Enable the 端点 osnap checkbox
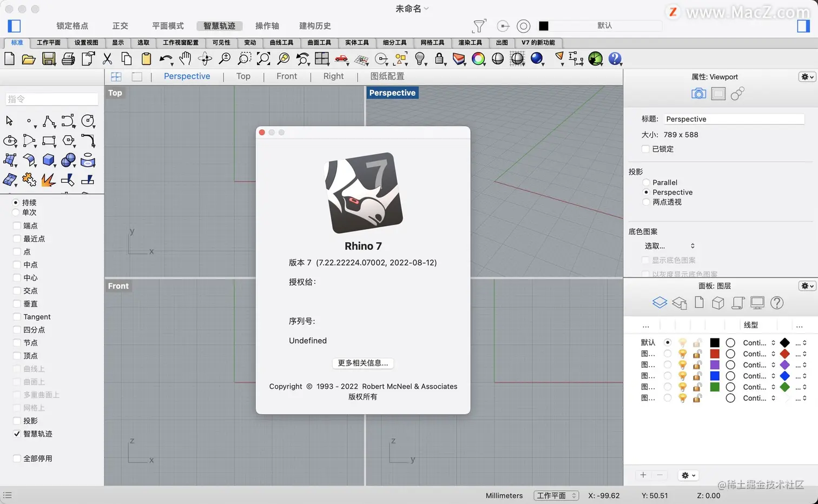This screenshot has width=818, height=504. coord(17,226)
